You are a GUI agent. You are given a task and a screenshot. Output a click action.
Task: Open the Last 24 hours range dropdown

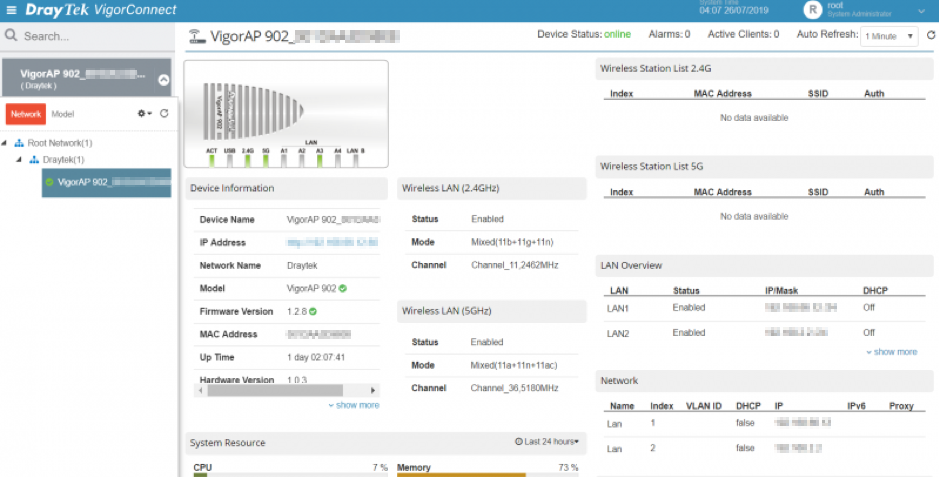pyautogui.click(x=547, y=442)
